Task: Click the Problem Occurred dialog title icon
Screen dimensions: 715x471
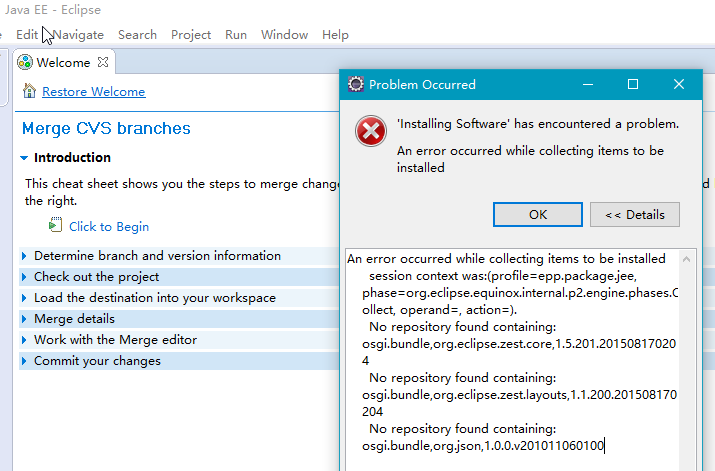Action: tap(356, 84)
